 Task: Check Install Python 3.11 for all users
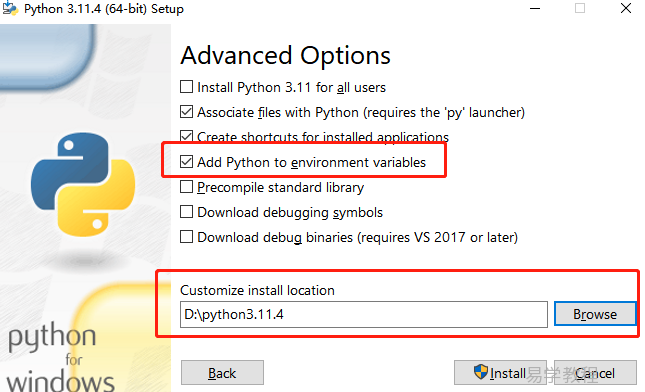click(x=186, y=87)
